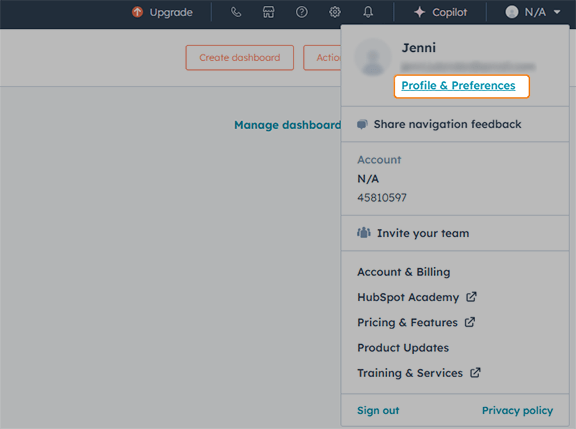576x429 pixels.
Task: Click the Sign out link
Action: (378, 410)
